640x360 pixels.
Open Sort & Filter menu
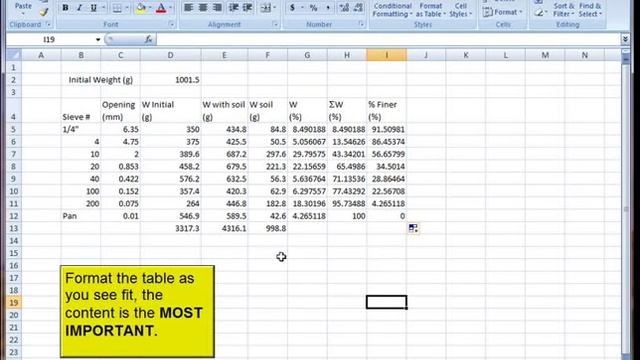coord(564,10)
